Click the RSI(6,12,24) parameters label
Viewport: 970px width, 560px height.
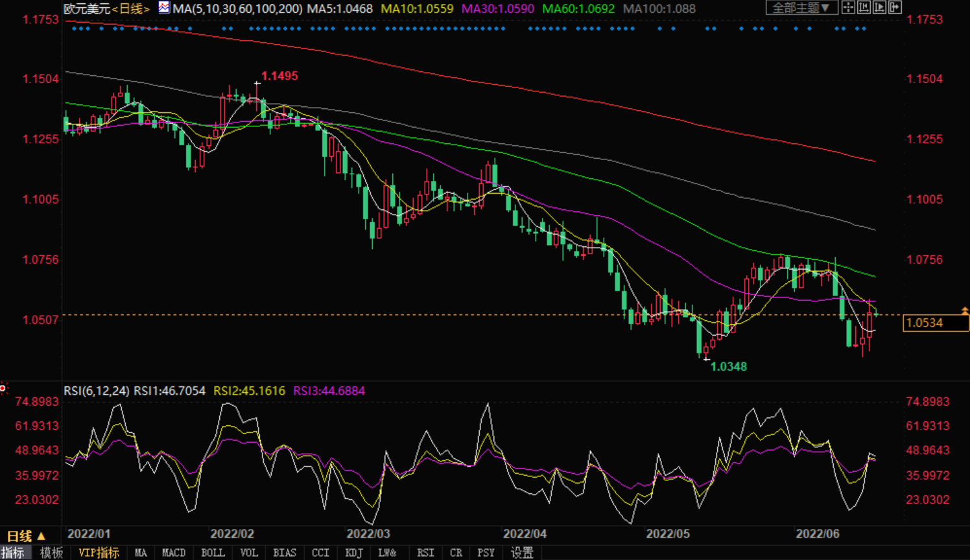coord(96,391)
